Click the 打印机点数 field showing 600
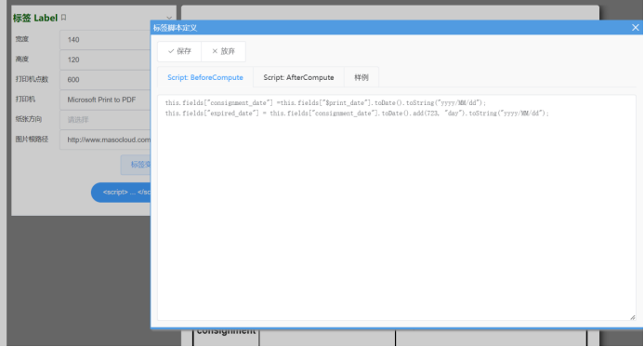 pos(105,80)
